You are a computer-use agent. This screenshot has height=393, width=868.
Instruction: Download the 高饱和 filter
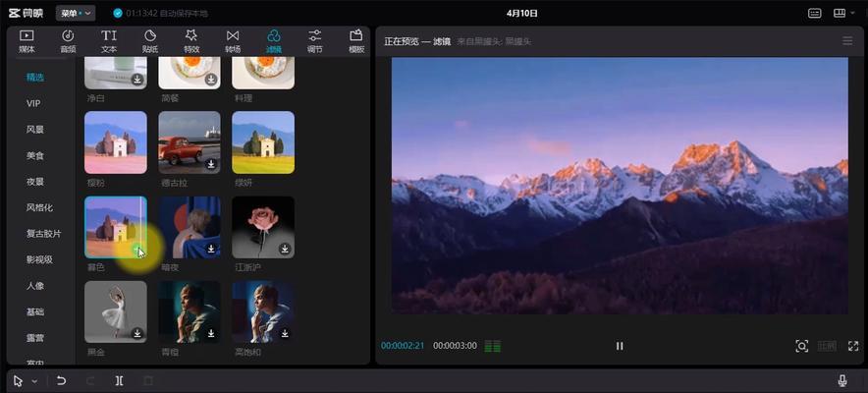coord(285,333)
